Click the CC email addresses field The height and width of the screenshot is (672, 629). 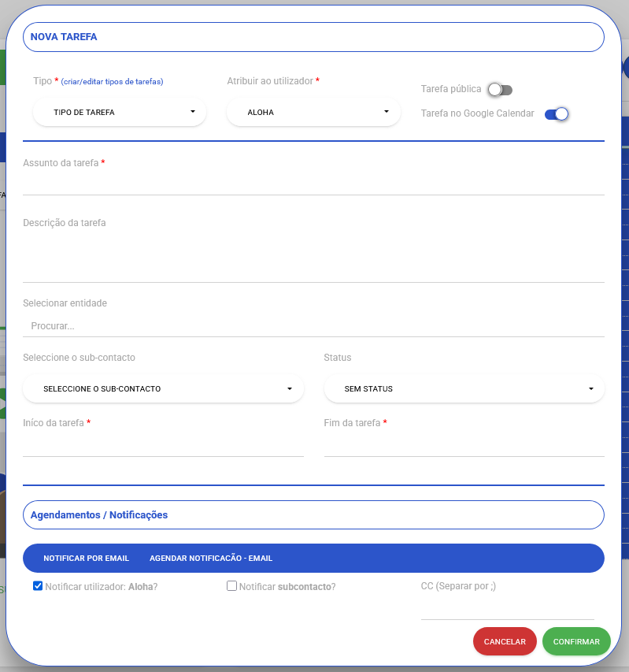[x=507, y=609]
